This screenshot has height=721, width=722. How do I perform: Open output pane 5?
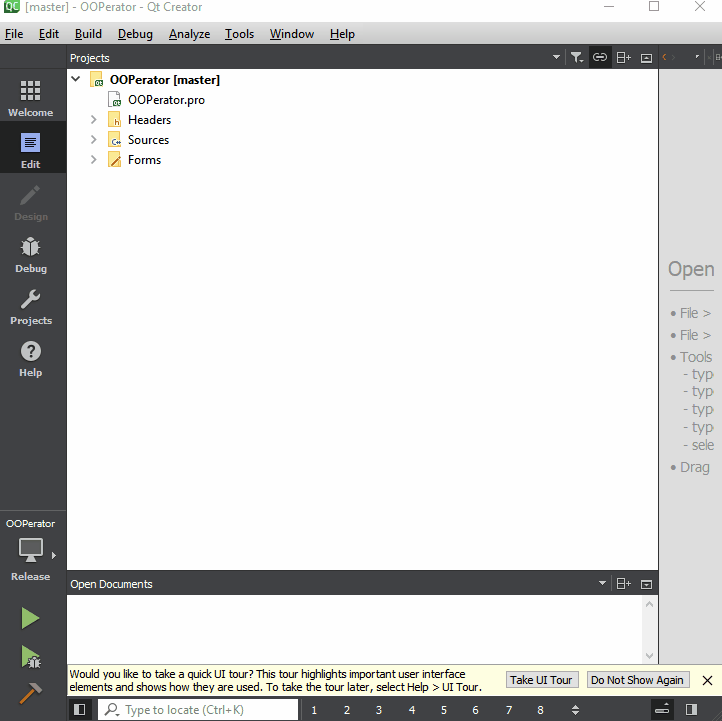(x=443, y=710)
